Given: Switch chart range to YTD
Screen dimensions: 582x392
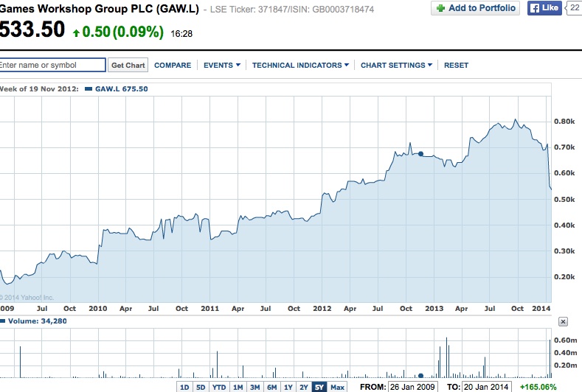Looking at the screenshot, I should (x=219, y=387).
